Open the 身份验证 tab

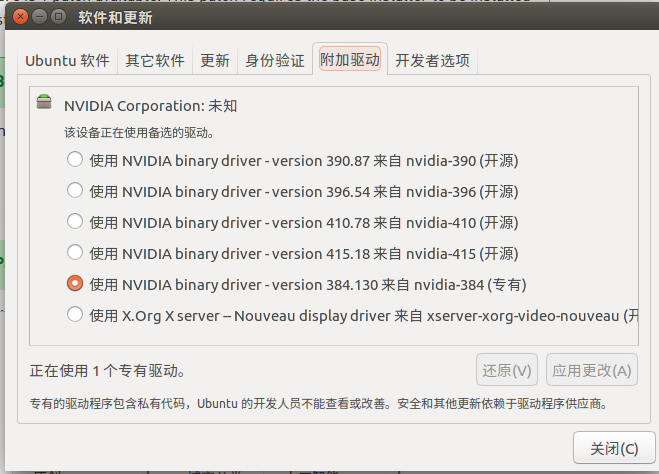[275, 61]
